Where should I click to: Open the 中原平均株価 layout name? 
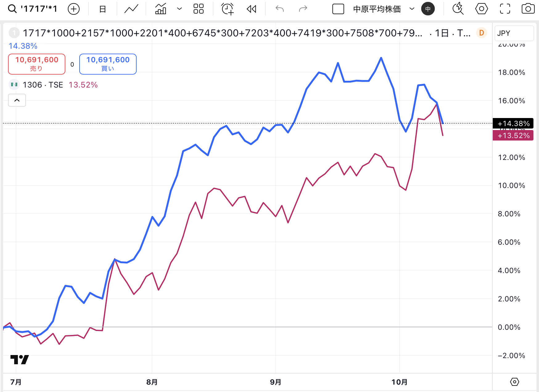377,9
